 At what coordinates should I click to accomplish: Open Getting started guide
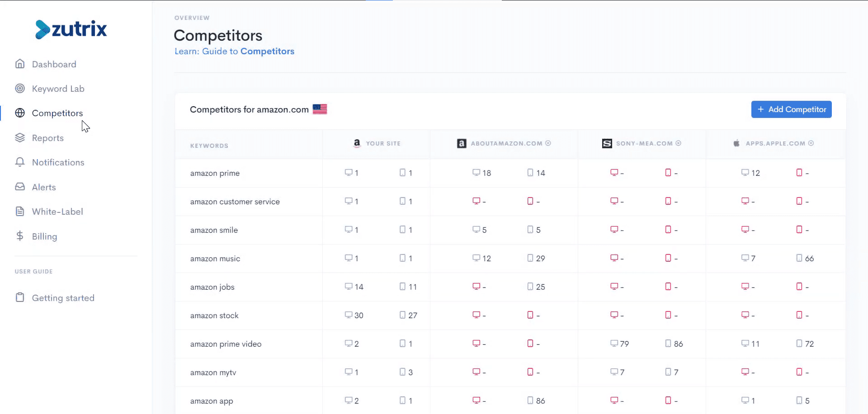(x=63, y=298)
